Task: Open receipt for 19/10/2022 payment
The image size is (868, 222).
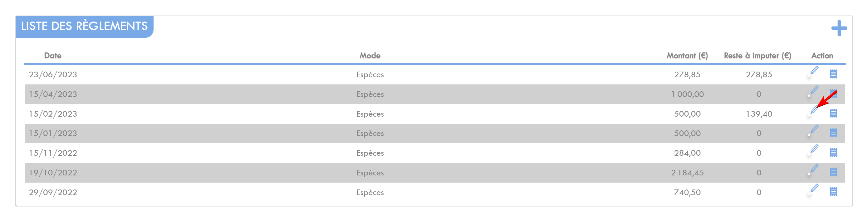Action: [833, 172]
